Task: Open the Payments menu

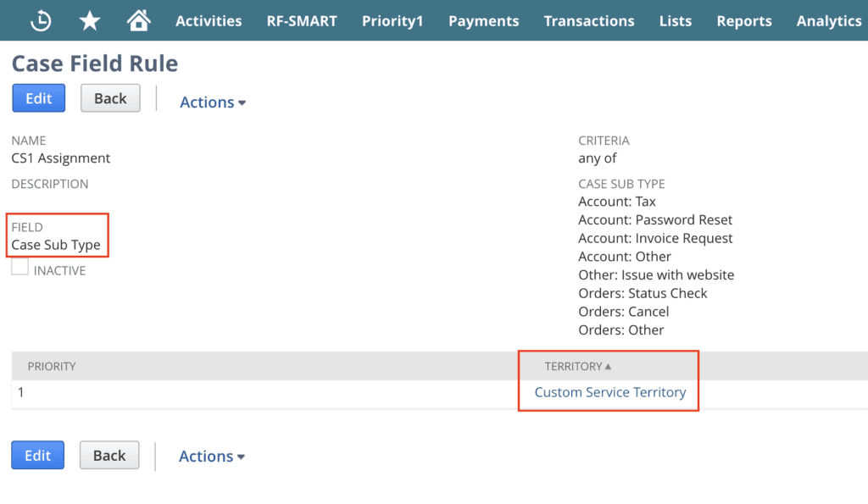Action: tap(483, 21)
